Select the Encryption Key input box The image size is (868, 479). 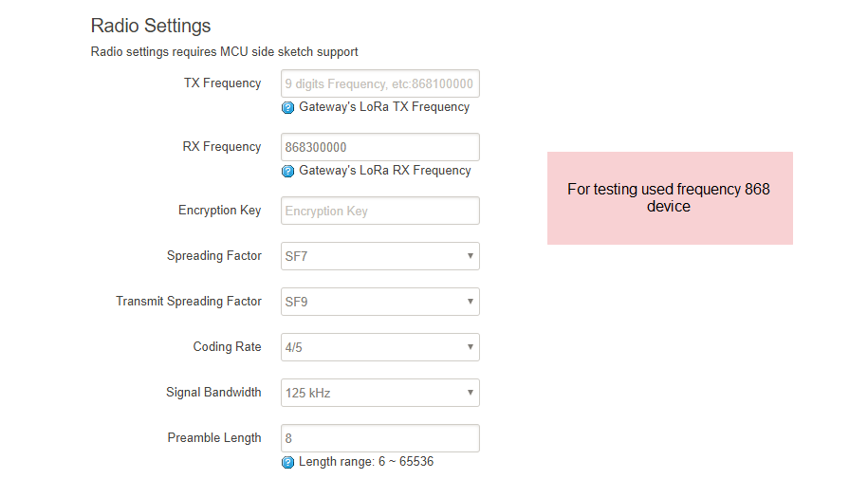(380, 211)
